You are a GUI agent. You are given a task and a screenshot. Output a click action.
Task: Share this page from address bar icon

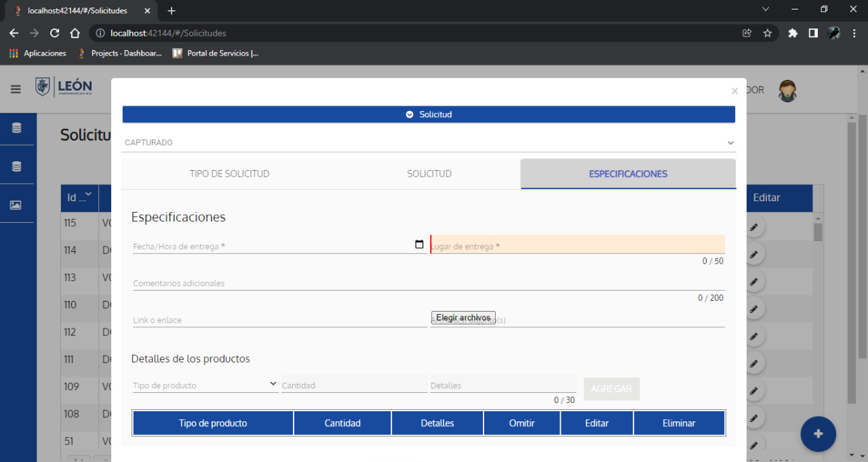click(x=747, y=33)
